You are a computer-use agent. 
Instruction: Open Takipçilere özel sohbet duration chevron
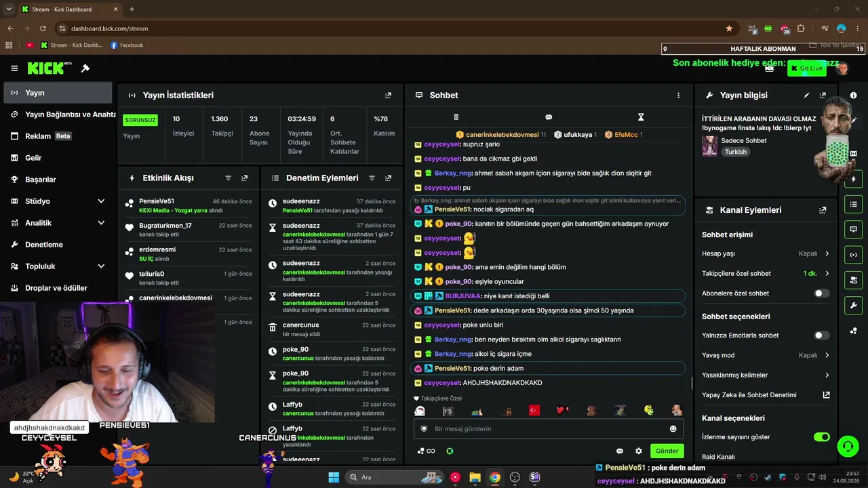(x=827, y=274)
